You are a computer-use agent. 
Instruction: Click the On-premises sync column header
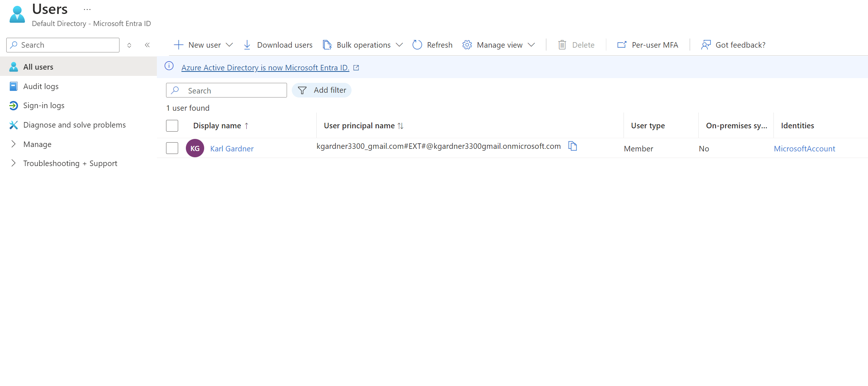pyautogui.click(x=736, y=126)
